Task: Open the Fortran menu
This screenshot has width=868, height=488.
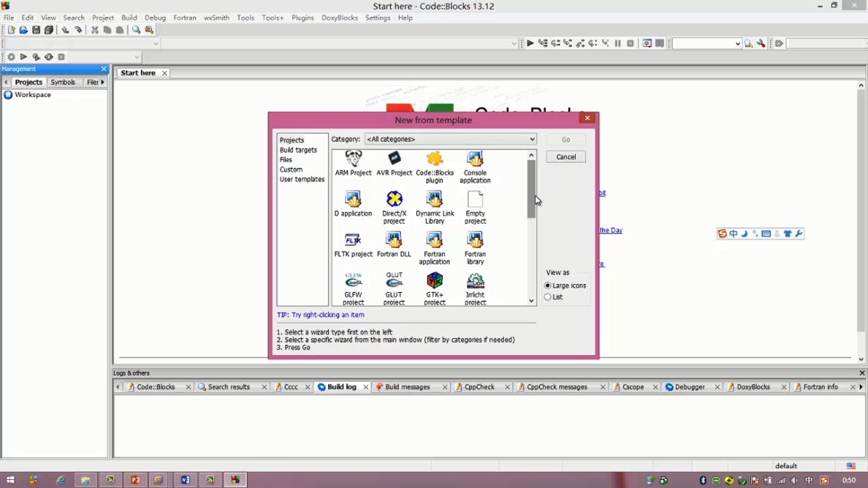Action: [185, 18]
